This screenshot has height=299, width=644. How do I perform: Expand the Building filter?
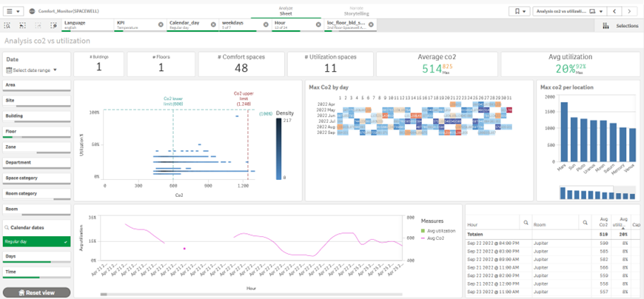[36, 117]
